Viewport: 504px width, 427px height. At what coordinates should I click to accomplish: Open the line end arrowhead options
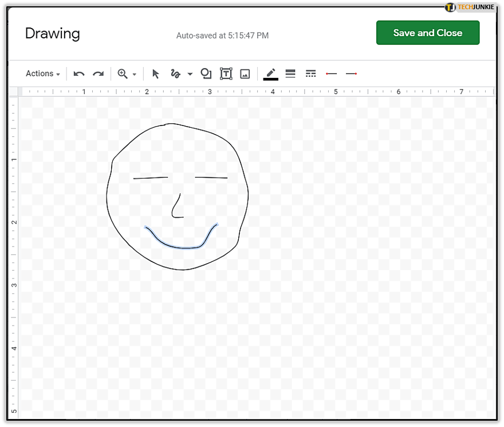click(x=352, y=74)
